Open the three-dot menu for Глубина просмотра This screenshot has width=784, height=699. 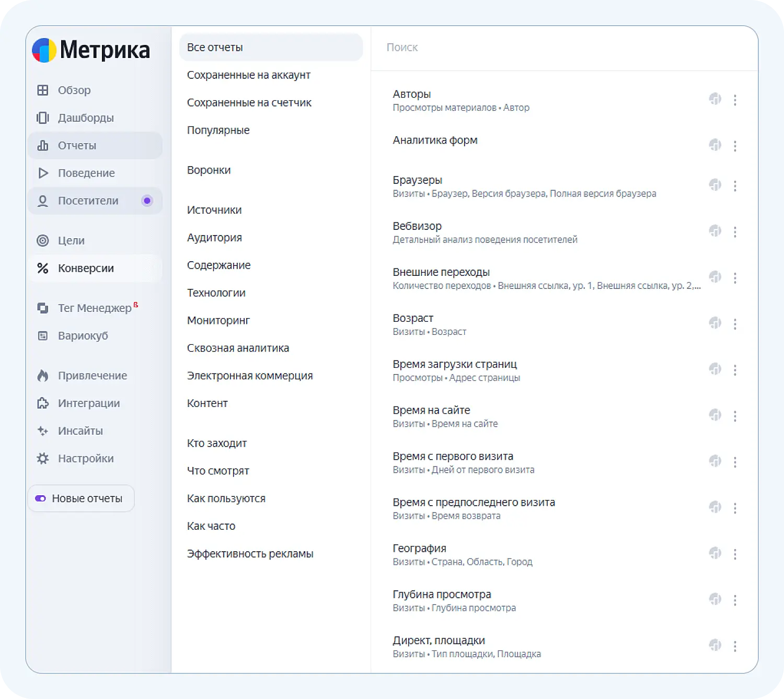point(735,600)
